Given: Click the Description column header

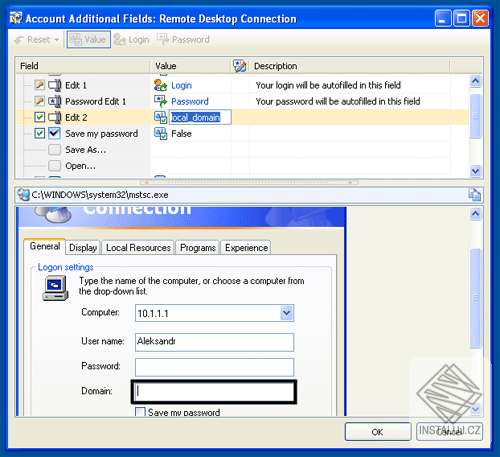Looking at the screenshot, I should (349, 66).
